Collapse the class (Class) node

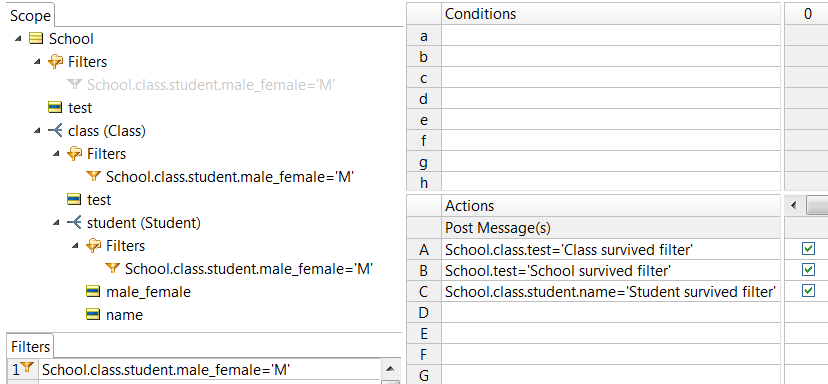(37, 130)
